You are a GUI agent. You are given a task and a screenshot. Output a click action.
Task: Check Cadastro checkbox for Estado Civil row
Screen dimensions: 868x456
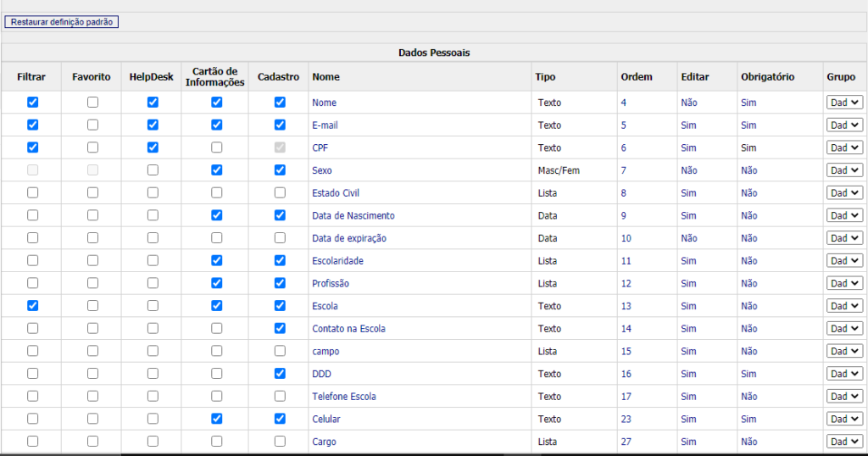tap(280, 192)
